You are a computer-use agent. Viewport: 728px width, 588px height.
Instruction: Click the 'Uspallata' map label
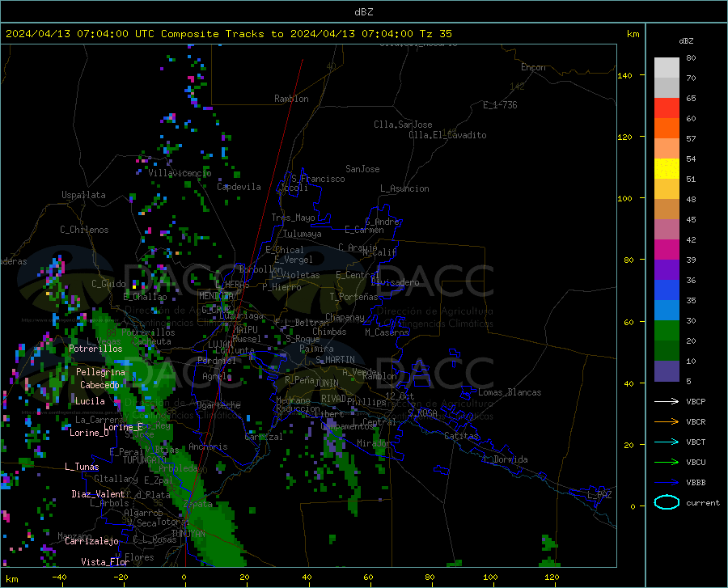[x=83, y=195]
